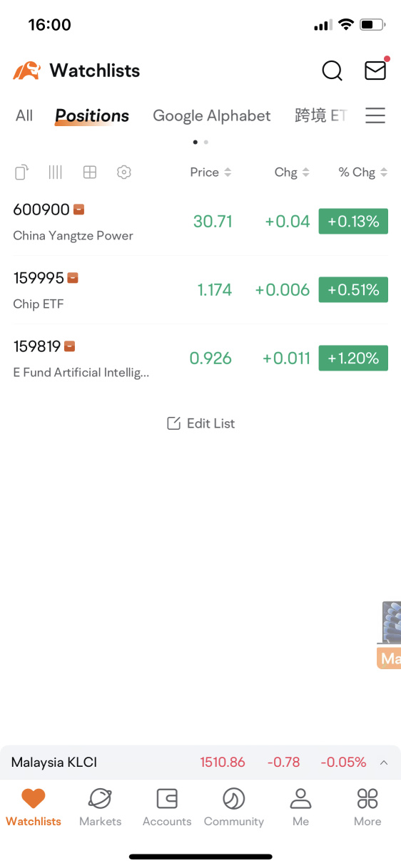Switch to the All watchlist tab
Screen dimensions: 401x868
24,115
